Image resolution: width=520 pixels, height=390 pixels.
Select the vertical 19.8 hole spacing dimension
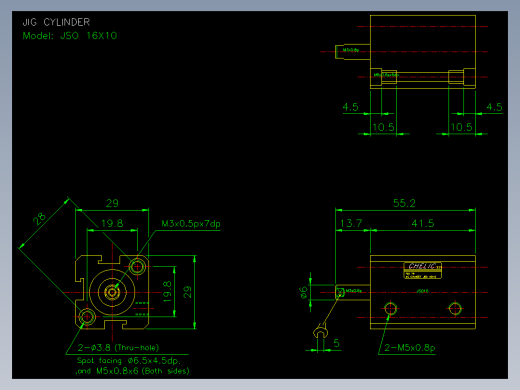tap(167, 292)
